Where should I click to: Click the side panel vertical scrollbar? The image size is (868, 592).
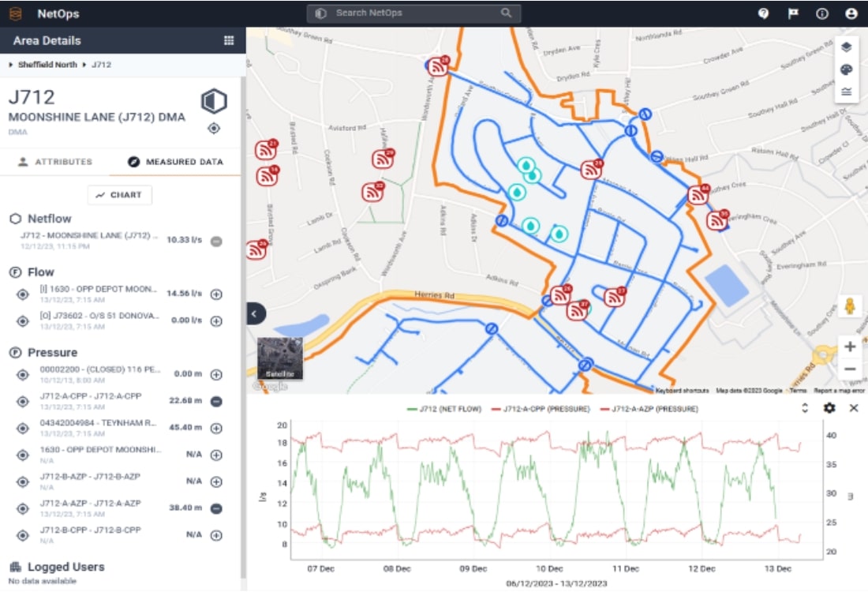click(x=242, y=327)
